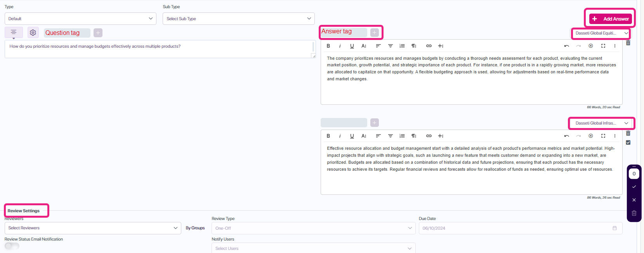Click inside the Infrastructure answer text body

[472, 168]
